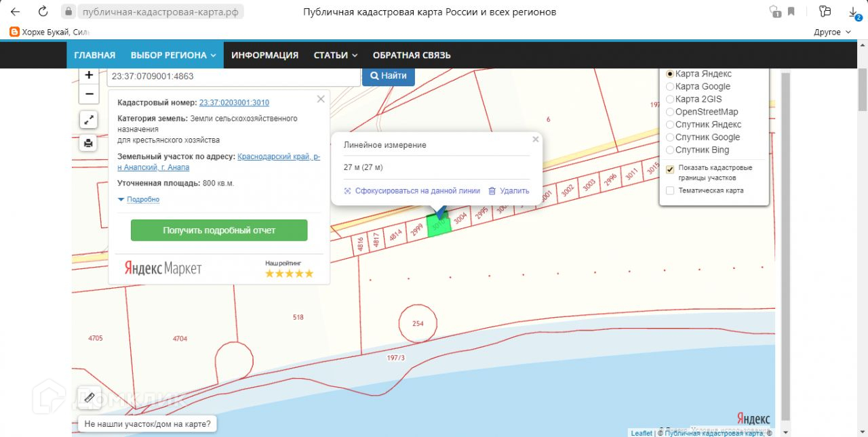Click the print map icon
This screenshot has width=868, height=437.
click(x=89, y=143)
